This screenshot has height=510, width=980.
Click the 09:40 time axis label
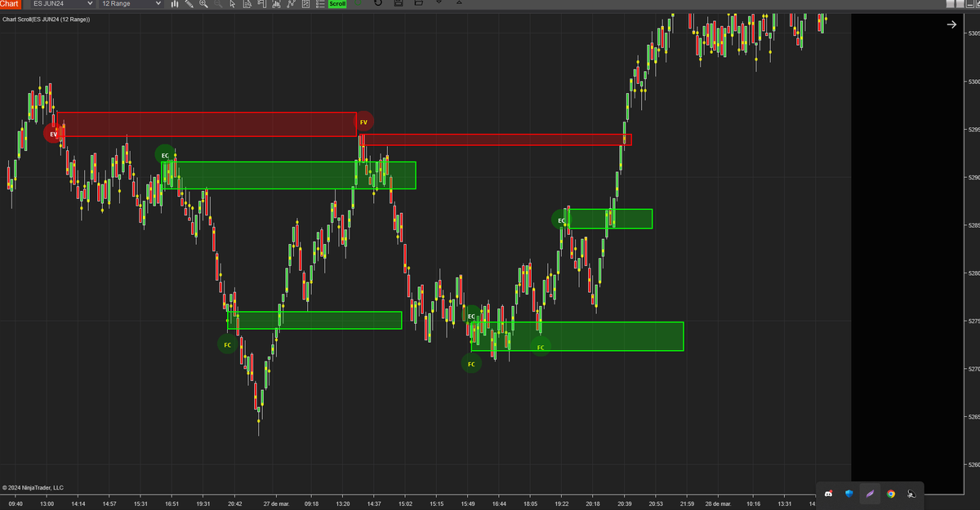point(16,503)
